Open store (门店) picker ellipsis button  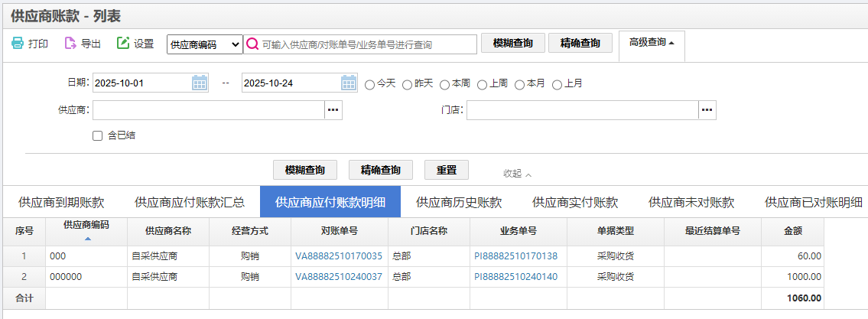[707, 110]
